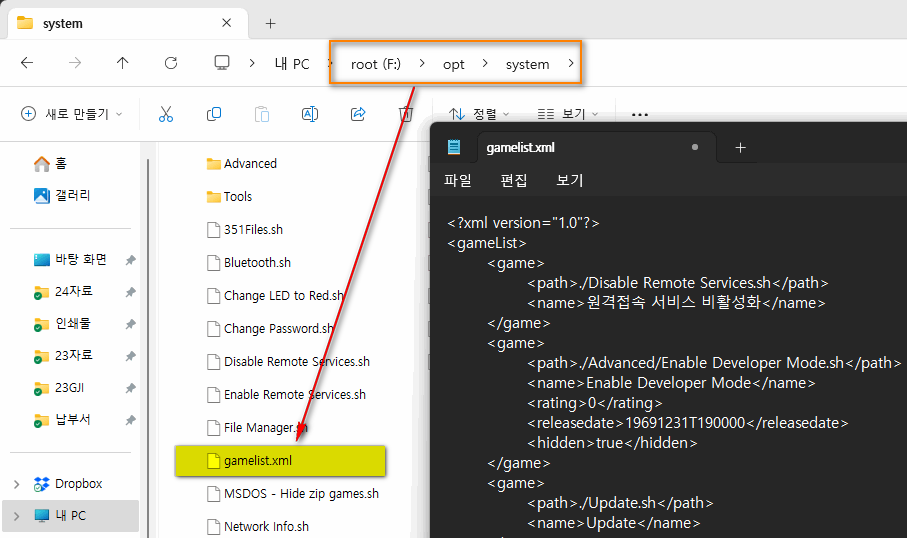Open 바탕 화면 in the sidebar
Screen dimensions: 907x538
pyautogui.click(x=70, y=260)
